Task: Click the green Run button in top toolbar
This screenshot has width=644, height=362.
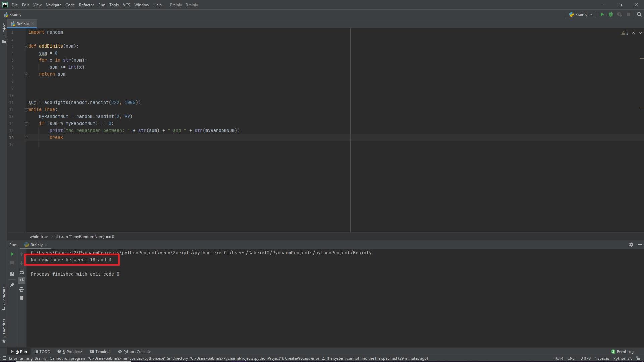Action: pos(602,14)
